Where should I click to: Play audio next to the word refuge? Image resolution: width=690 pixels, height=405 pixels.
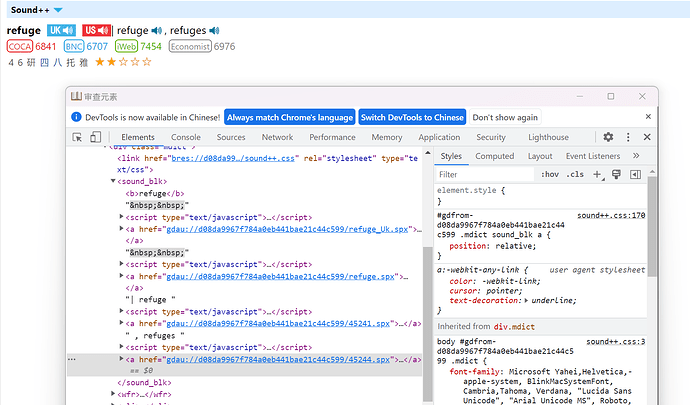point(156,30)
